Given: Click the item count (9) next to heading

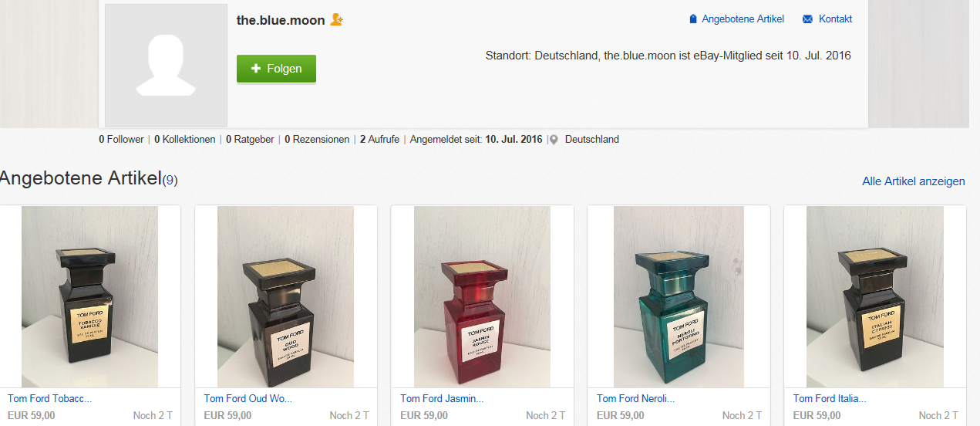Looking at the screenshot, I should [x=170, y=180].
